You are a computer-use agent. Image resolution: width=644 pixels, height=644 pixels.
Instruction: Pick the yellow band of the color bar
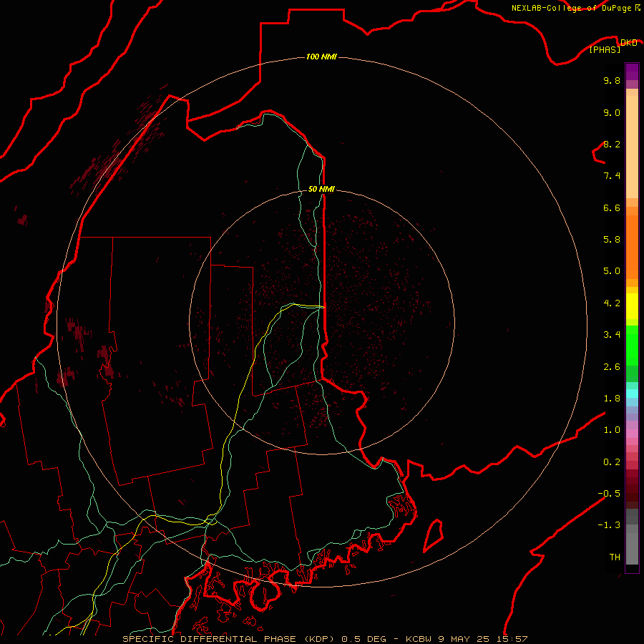(x=632, y=306)
